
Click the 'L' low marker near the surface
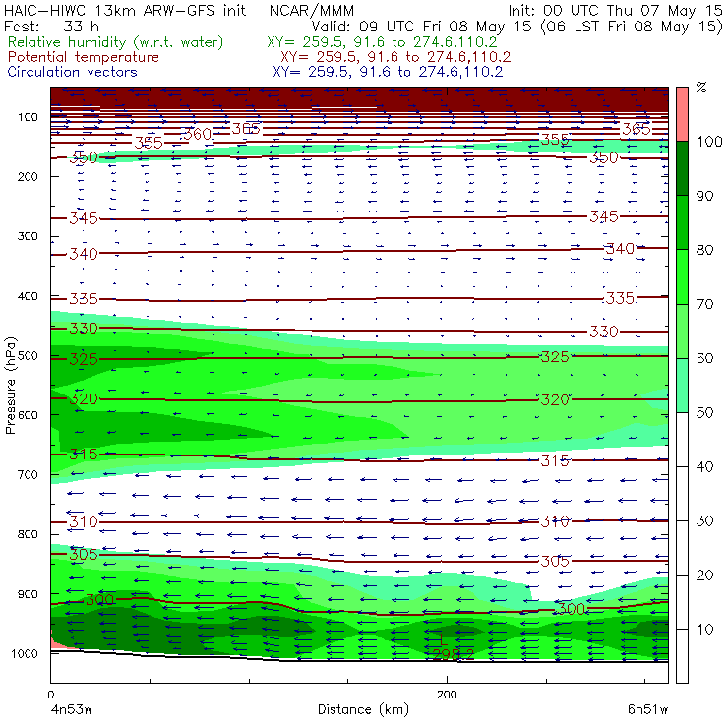tap(443, 639)
